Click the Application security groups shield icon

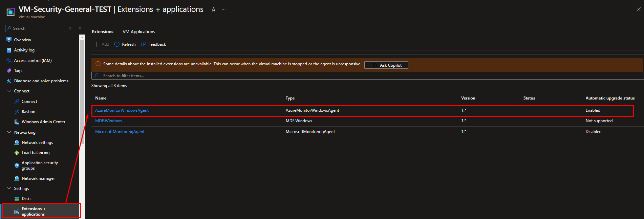pos(17,166)
